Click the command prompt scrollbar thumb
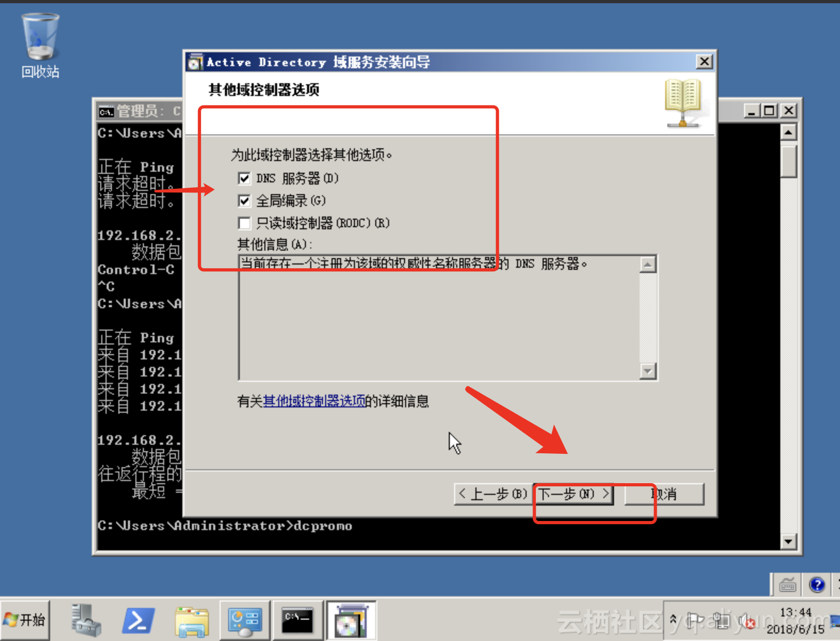840x641 pixels. click(x=788, y=161)
